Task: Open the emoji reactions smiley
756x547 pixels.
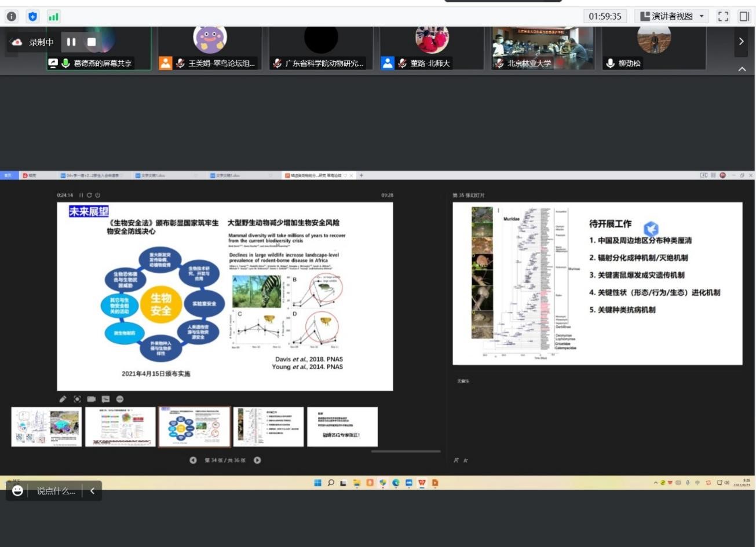Action: [17, 491]
